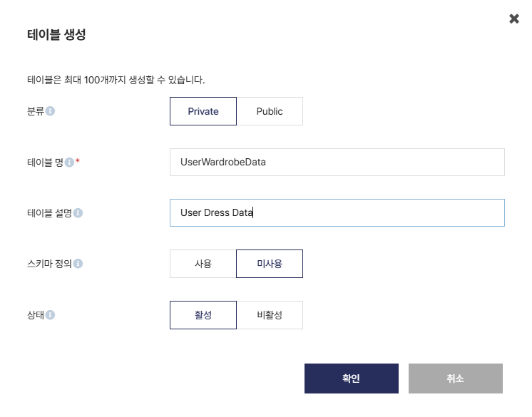Click the info icon beside 테이블 설명

tap(78, 213)
